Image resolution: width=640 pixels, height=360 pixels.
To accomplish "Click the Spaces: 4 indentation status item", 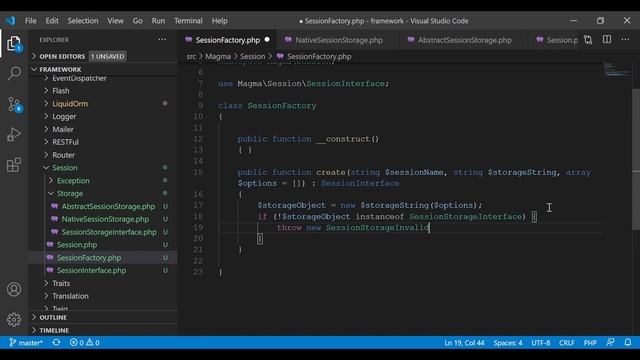I will (x=508, y=342).
